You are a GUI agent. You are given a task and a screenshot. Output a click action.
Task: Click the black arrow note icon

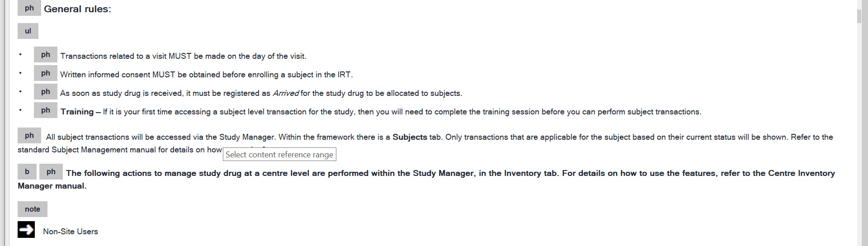pos(26,230)
